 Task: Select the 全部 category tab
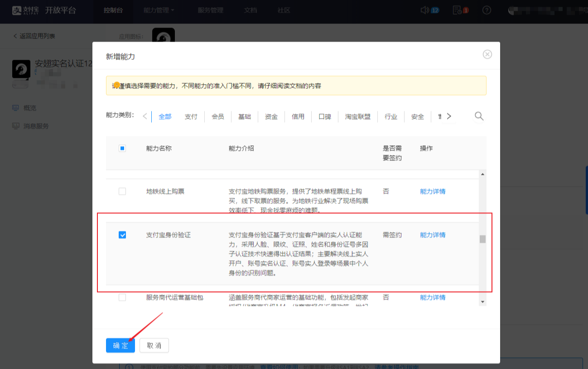point(165,117)
